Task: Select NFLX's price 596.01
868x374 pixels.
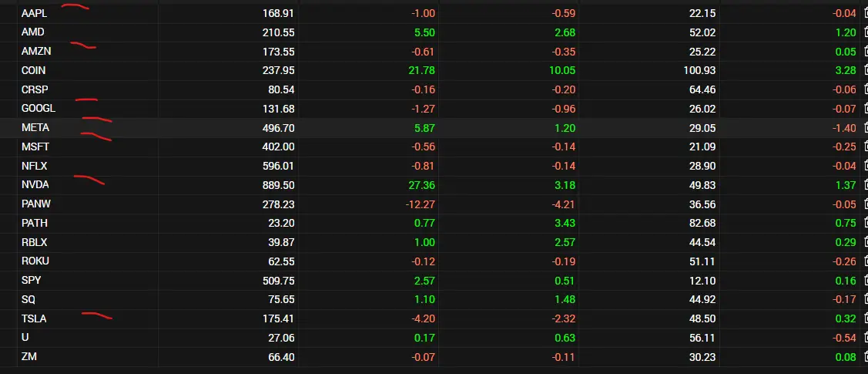Action: (279, 166)
